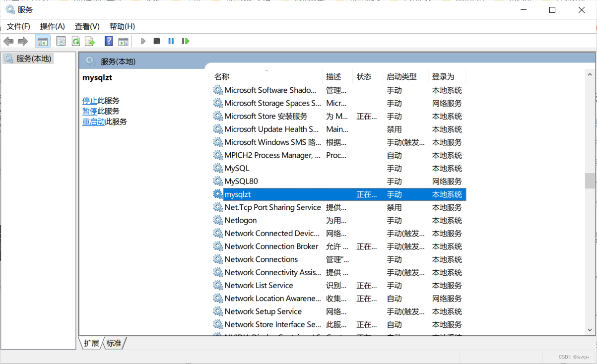597x364 pixels.
Task: Select the Microsoft Storage Spaces S... service
Action: point(339,103)
